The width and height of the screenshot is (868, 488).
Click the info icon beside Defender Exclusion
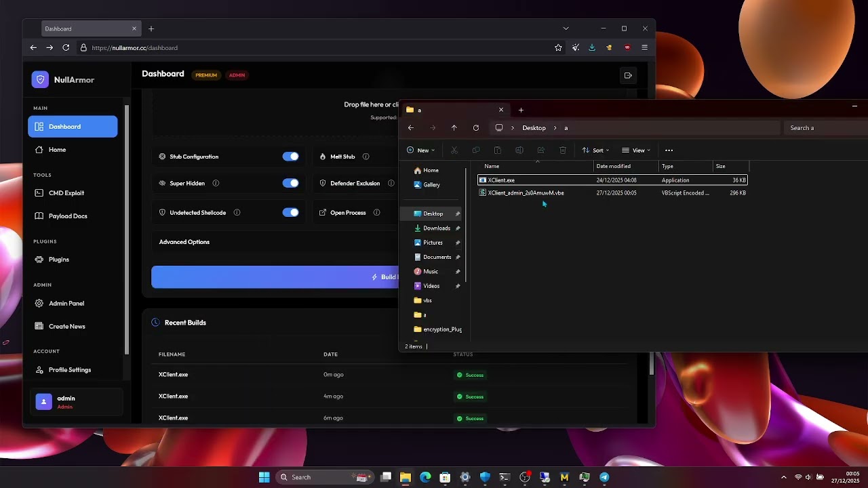(391, 183)
